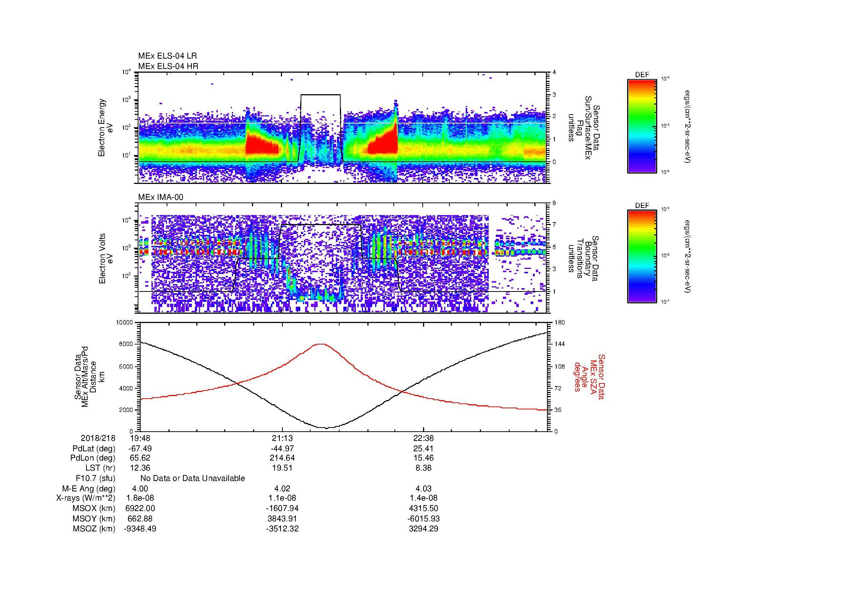The image size is (868, 613).
Task: Click the X-rays value '1.4e-08'
Action: point(424,498)
